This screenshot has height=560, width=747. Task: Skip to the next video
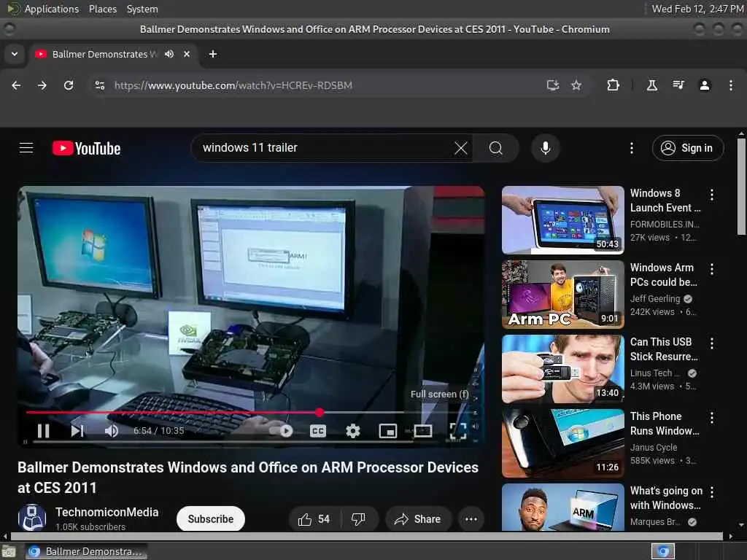click(77, 431)
